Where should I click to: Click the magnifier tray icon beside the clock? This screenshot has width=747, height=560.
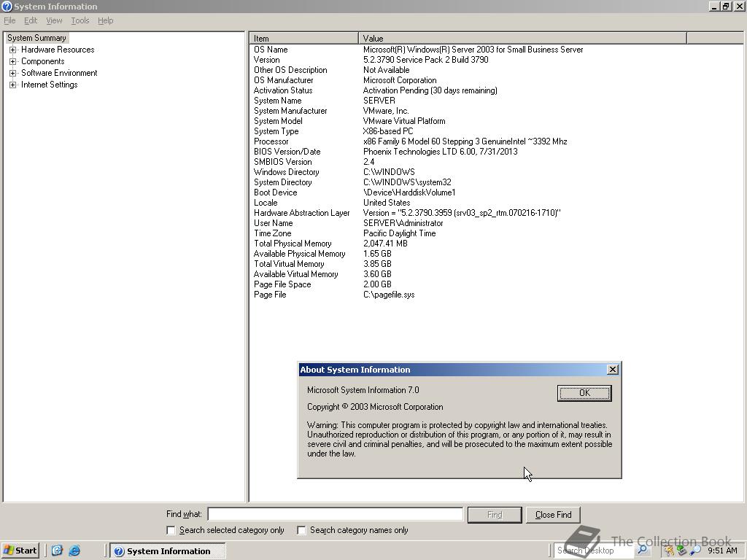click(695, 551)
